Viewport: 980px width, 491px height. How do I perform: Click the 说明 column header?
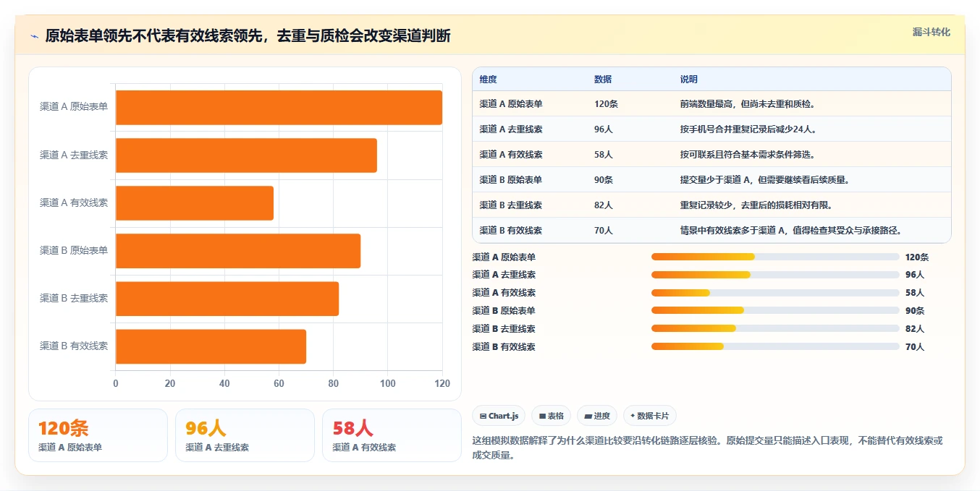click(689, 80)
